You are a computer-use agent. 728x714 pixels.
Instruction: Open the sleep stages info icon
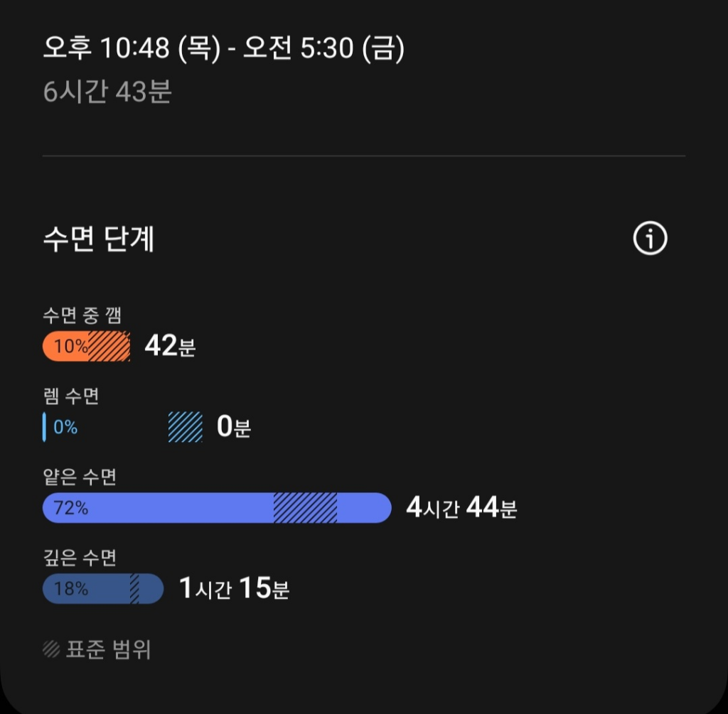click(650, 239)
